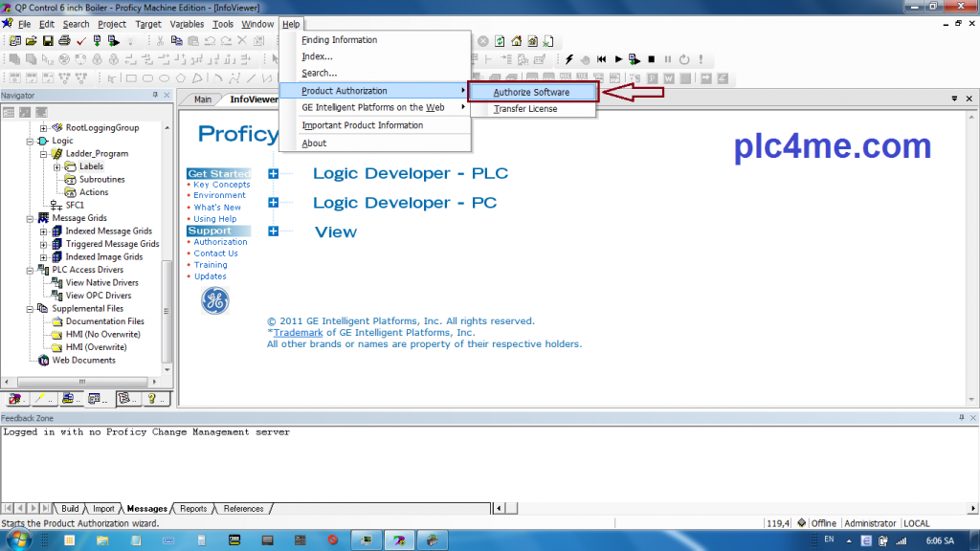Click the Key Concepts link
The image size is (980, 551).
[x=221, y=185]
